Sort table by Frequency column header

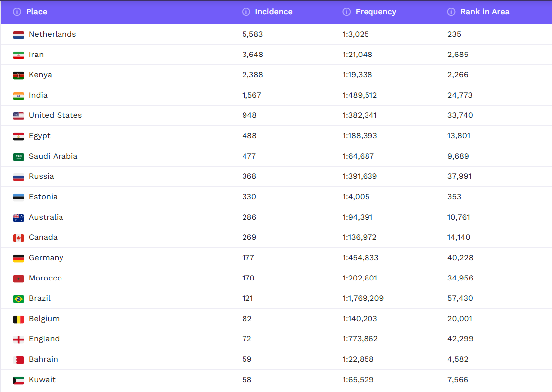click(x=375, y=12)
